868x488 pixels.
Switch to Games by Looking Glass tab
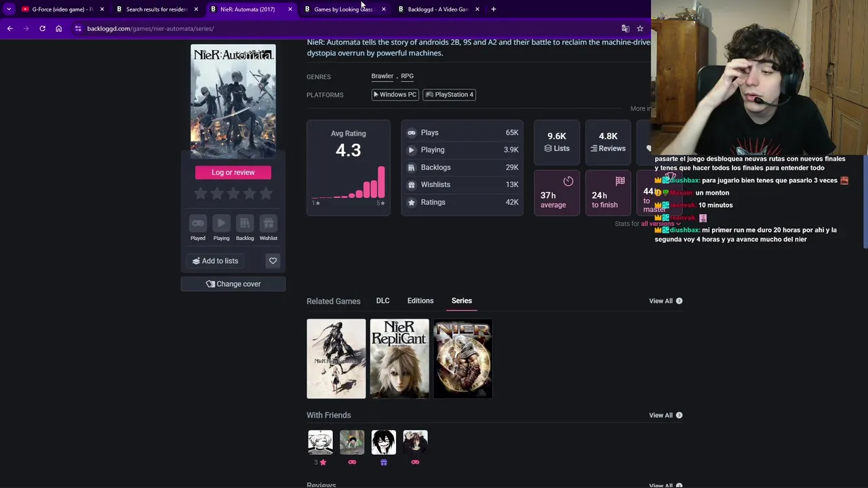point(343,9)
